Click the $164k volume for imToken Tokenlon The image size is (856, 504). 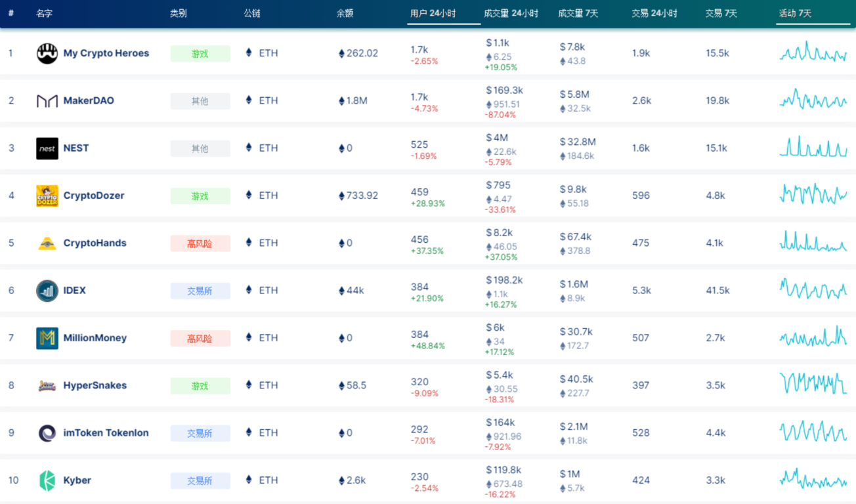pyautogui.click(x=500, y=422)
